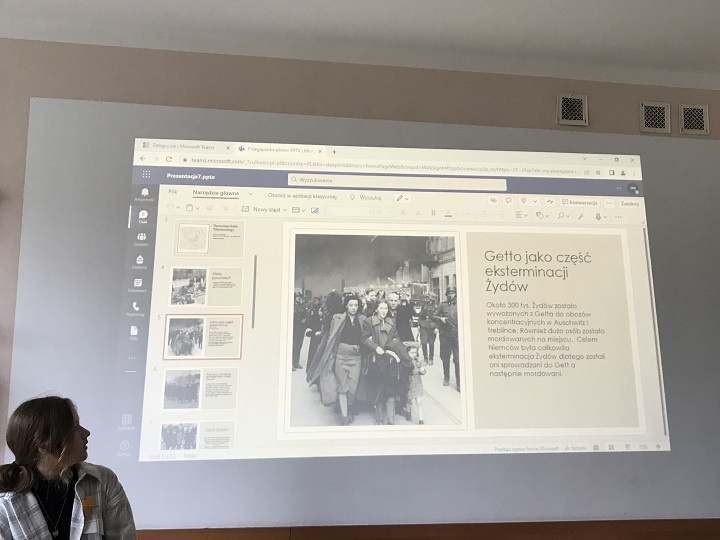Open the Assignments (Zadania) sidebar icon
This screenshot has width=720, height=540.
tap(139, 262)
